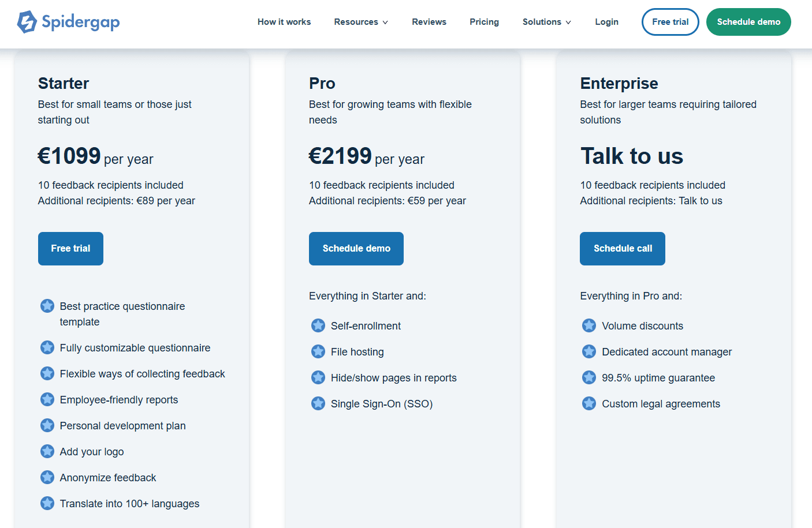Click 'Everything in Pro and:' text
812x528 pixels.
pos(631,296)
